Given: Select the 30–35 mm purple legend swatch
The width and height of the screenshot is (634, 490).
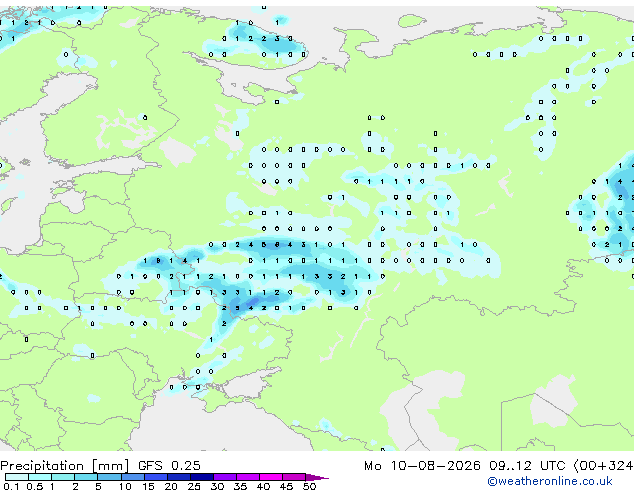Looking at the screenshot, I should pos(225,477).
